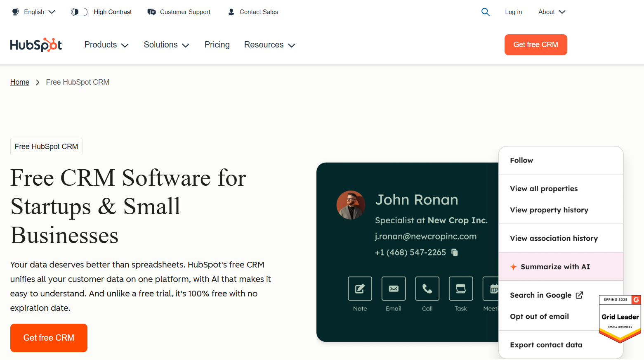
Task: Select Export contact data option
Action: coord(546,345)
